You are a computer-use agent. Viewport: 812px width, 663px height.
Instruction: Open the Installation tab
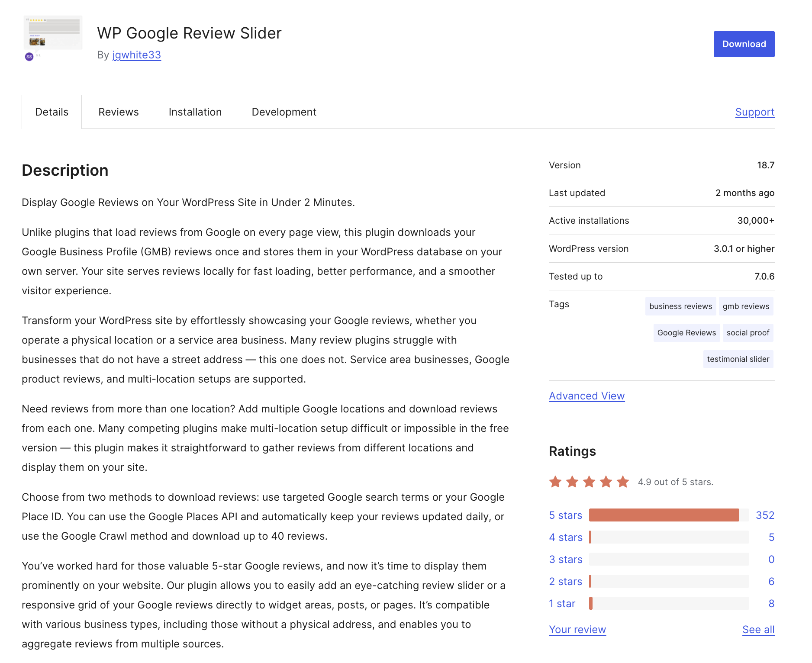click(x=195, y=112)
